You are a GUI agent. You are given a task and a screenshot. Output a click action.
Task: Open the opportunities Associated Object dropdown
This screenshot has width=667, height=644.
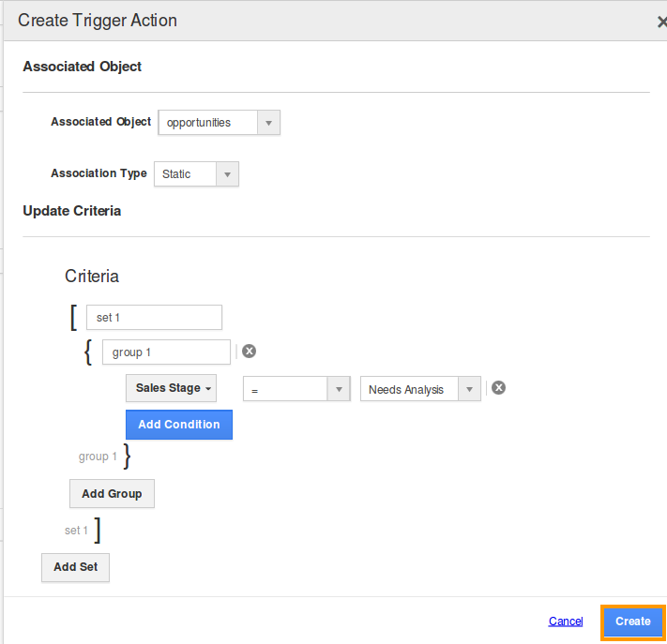click(x=220, y=123)
